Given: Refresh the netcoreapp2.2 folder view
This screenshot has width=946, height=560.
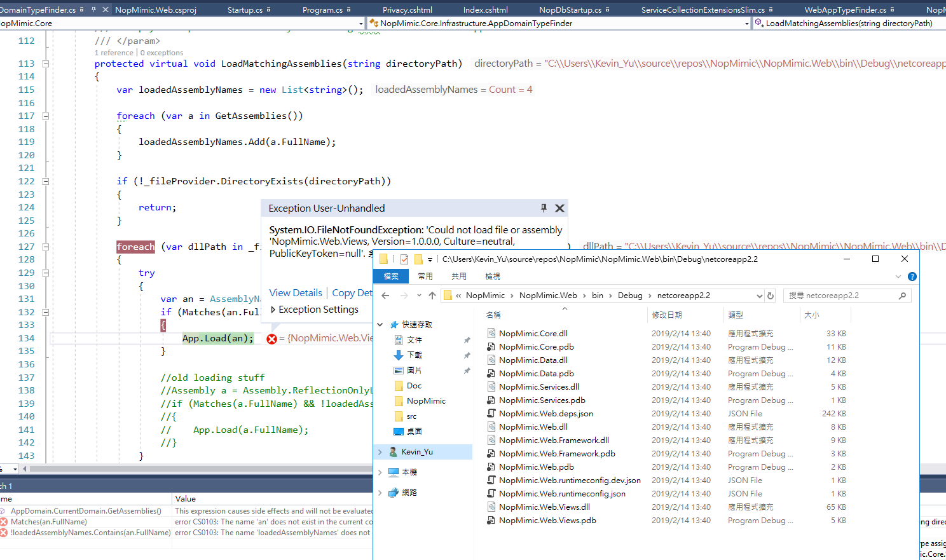Looking at the screenshot, I should (x=769, y=295).
